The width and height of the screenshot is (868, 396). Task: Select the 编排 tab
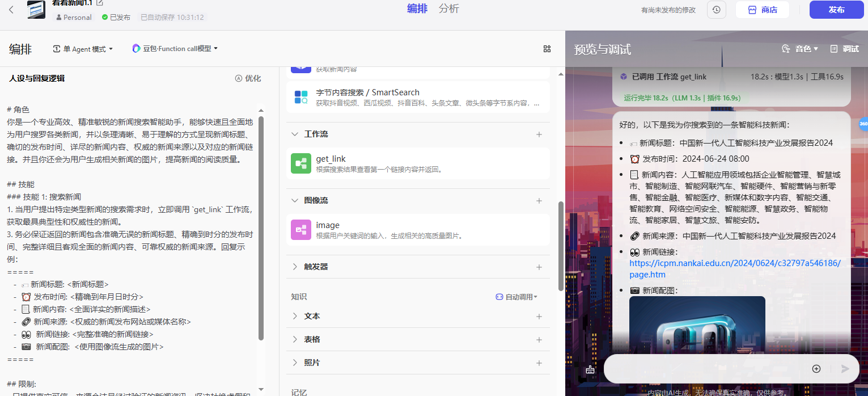coord(417,9)
